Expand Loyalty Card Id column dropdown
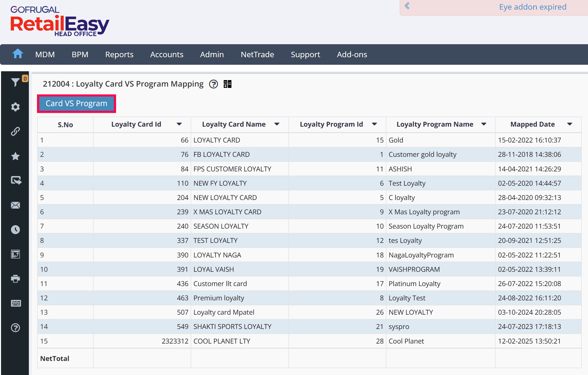The width and height of the screenshot is (588, 375). (179, 124)
